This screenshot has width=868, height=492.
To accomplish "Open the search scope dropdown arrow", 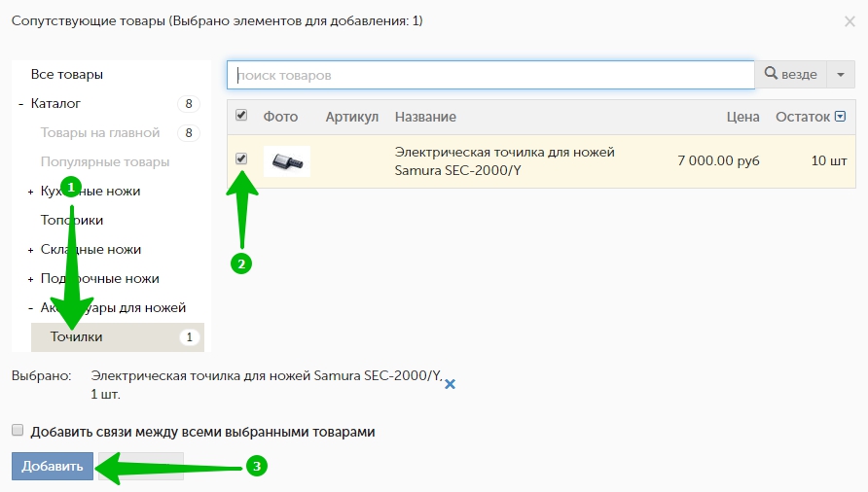I will tap(841, 75).
